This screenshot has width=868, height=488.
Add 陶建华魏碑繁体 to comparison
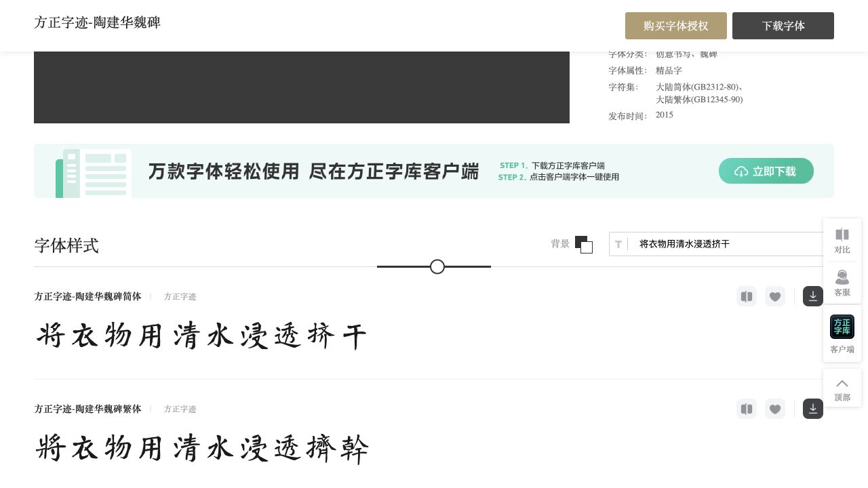pyautogui.click(x=747, y=409)
